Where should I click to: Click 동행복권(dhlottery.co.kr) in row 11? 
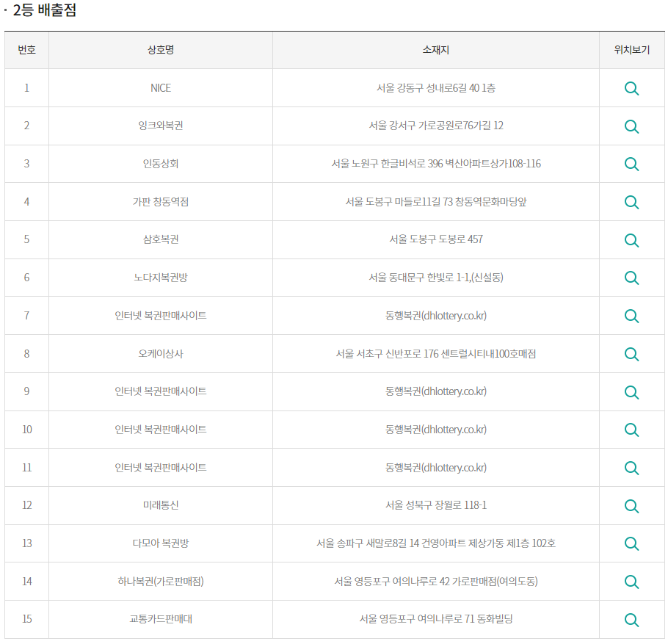coord(436,467)
